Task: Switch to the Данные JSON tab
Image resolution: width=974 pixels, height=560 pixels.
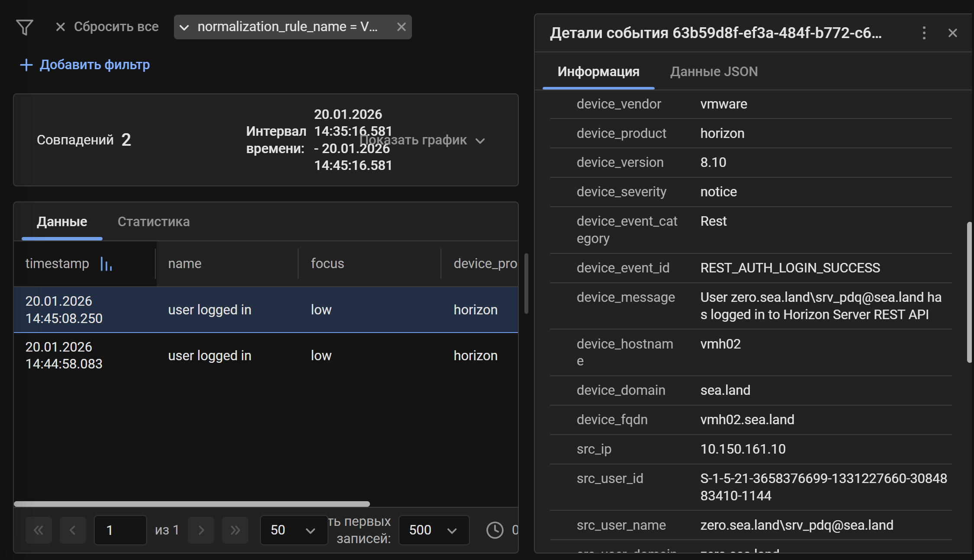Action: (713, 71)
